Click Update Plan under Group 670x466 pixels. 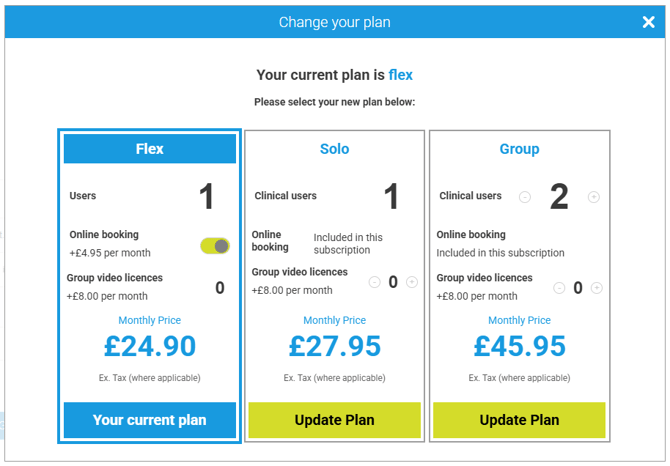click(519, 420)
